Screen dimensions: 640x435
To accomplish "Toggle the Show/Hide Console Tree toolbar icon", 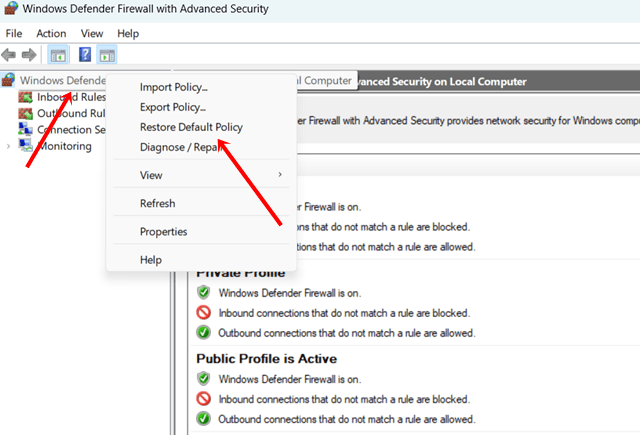I will pos(59,54).
